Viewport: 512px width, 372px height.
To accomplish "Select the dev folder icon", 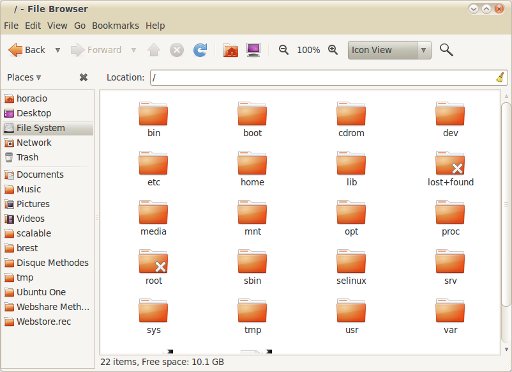I will click(450, 114).
